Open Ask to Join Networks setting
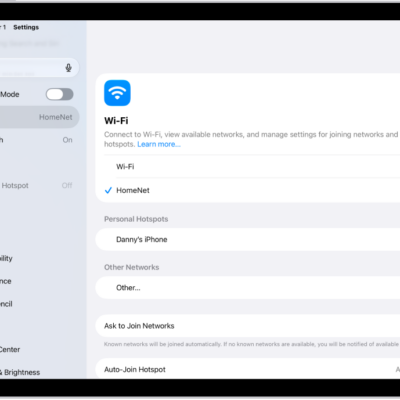This screenshot has height=400, width=400. pos(248,326)
